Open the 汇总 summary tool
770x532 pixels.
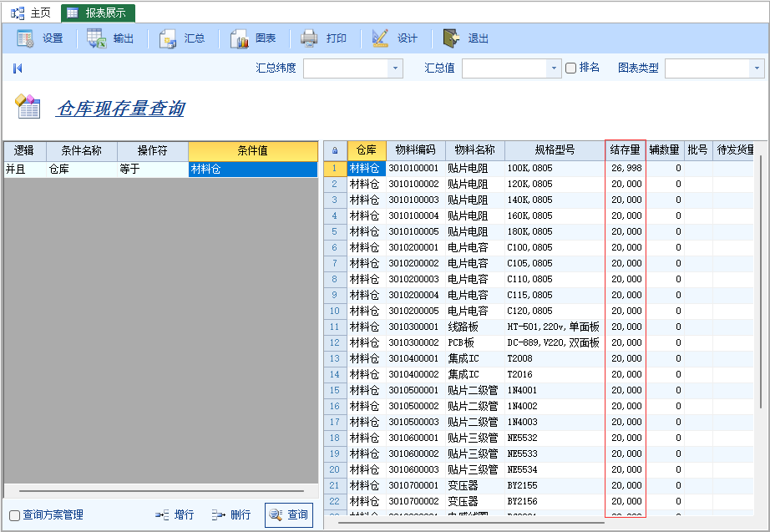pos(168,38)
